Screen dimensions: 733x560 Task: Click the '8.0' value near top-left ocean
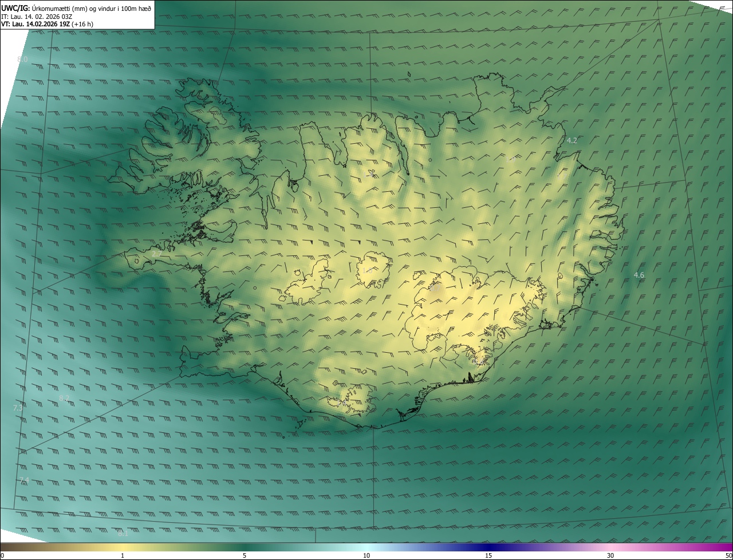(22, 60)
